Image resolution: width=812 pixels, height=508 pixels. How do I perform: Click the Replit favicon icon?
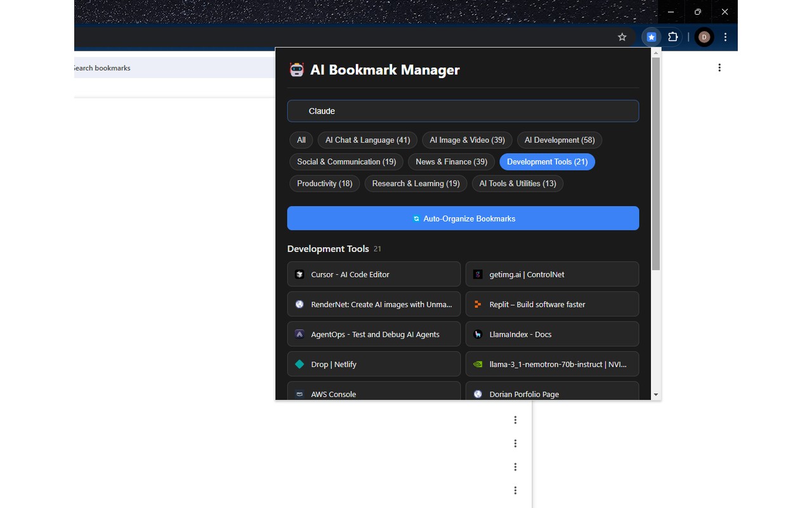478,304
